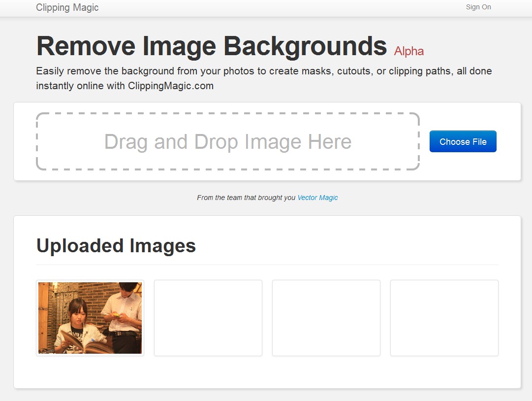532x401 pixels.
Task: Select the third empty upload slot
Action: (x=444, y=318)
